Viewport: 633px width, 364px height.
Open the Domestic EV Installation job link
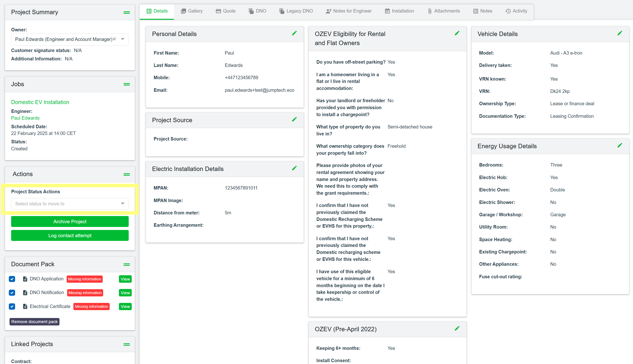(x=40, y=102)
